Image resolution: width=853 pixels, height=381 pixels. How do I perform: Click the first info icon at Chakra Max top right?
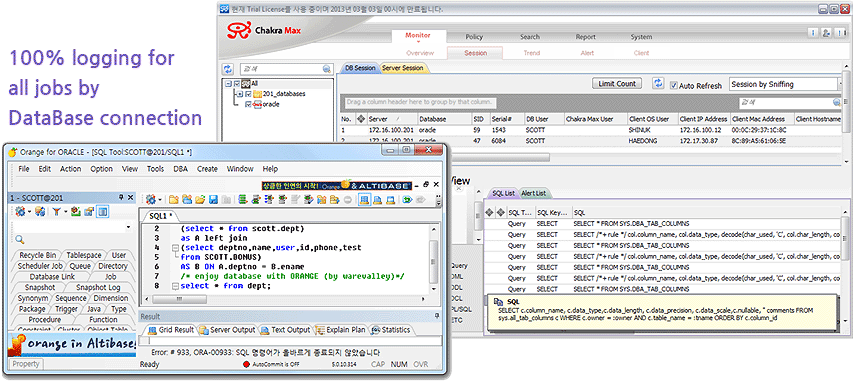813,33
